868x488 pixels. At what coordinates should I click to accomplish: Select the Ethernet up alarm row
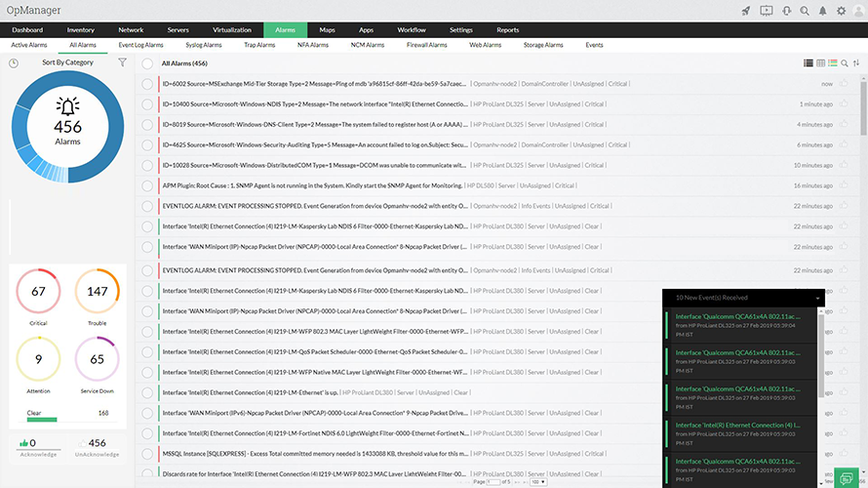coord(147,392)
